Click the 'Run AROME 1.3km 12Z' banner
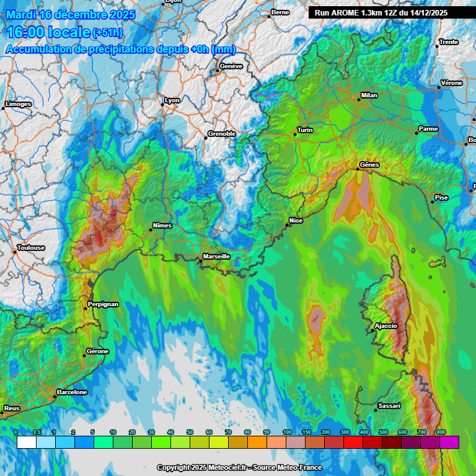This screenshot has width=476, height=476. 381,13
